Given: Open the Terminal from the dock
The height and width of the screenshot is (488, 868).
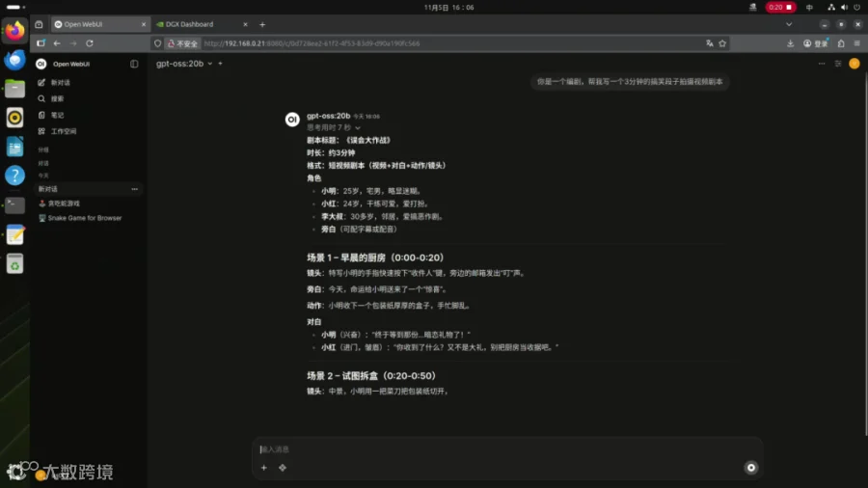Looking at the screenshot, I should coord(14,205).
